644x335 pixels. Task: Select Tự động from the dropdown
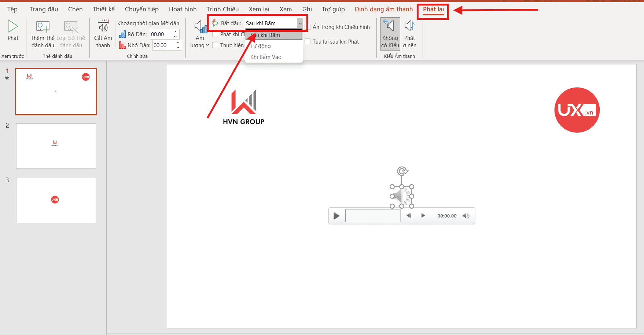pos(260,46)
